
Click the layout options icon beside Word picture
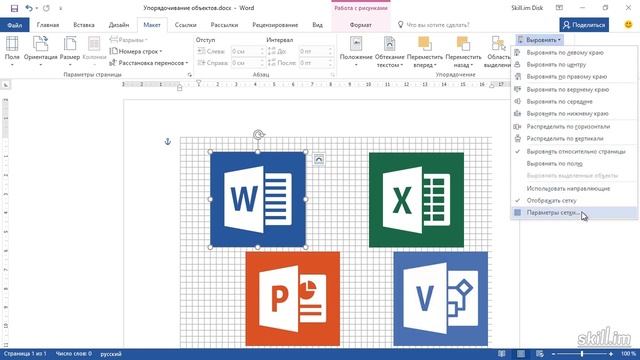[319, 159]
